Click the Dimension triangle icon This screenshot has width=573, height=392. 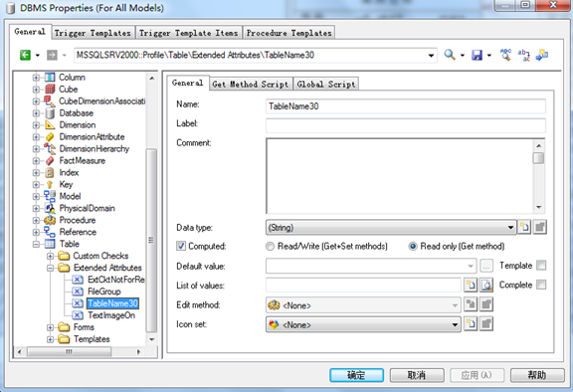(x=50, y=125)
